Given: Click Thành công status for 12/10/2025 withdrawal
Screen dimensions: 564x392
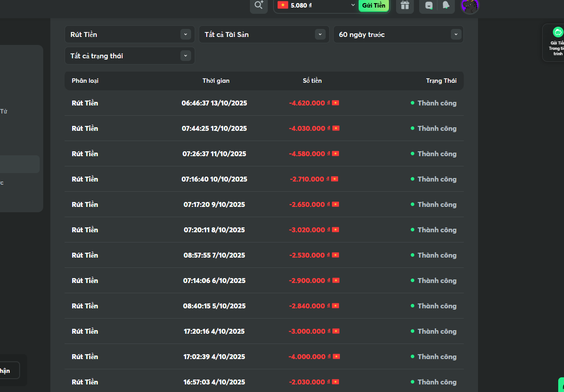Looking at the screenshot, I should 437,128.
